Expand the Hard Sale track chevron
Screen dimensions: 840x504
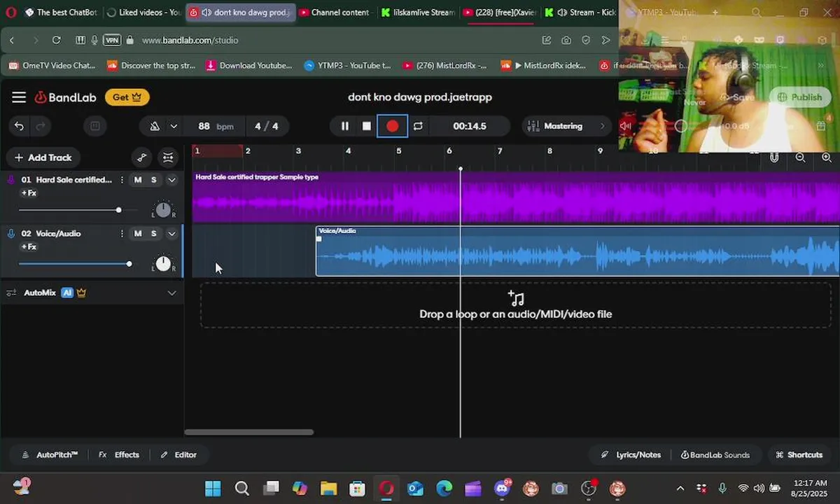pos(171,180)
